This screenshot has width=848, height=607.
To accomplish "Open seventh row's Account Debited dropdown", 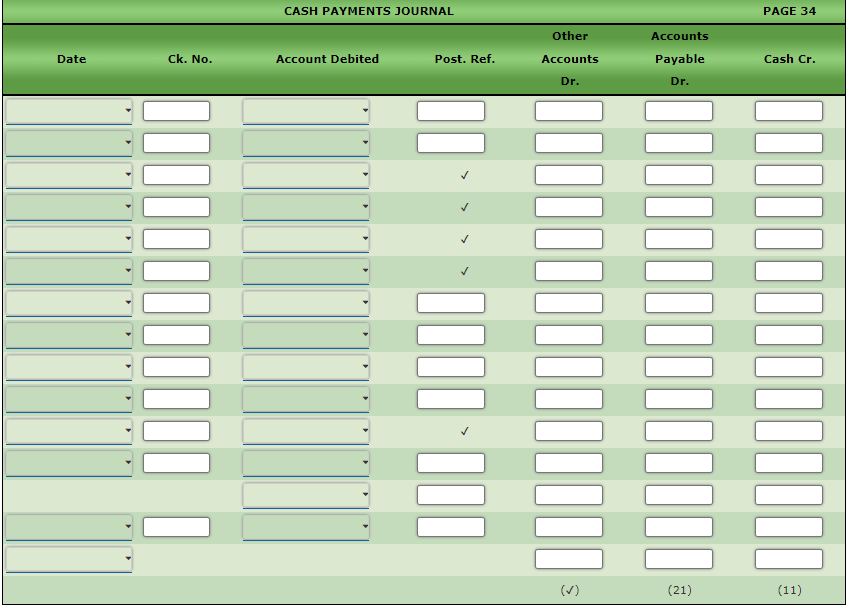I will (306, 303).
